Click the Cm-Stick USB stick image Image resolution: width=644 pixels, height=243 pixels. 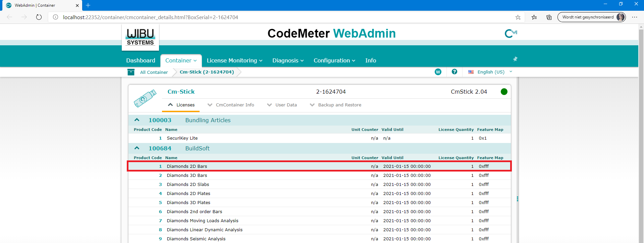pos(145,98)
